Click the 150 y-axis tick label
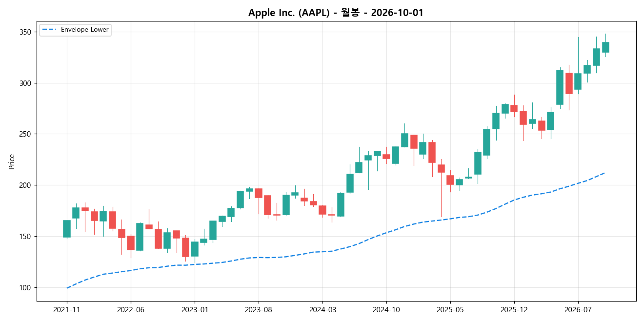The height and width of the screenshot is (322, 644). tap(26, 237)
